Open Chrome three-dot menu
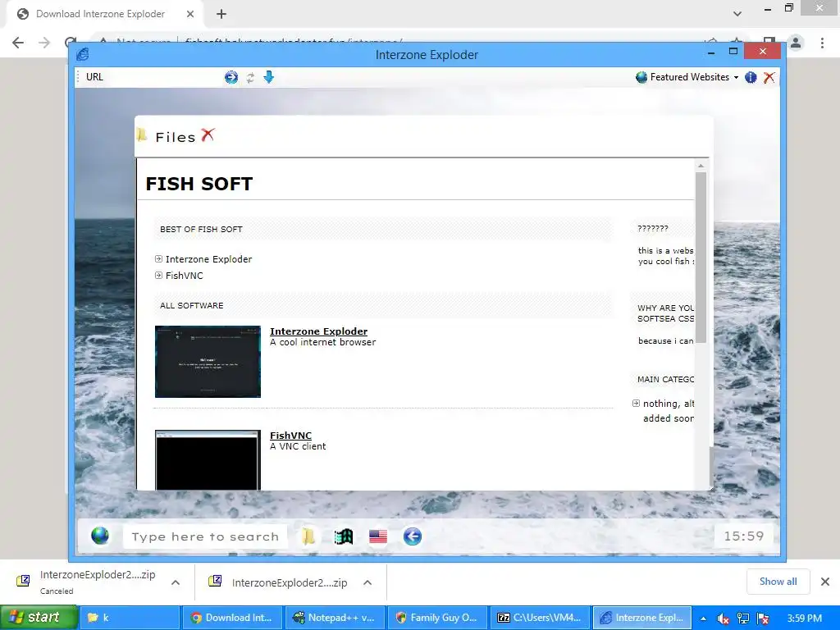The height and width of the screenshot is (630, 840). tap(822, 43)
